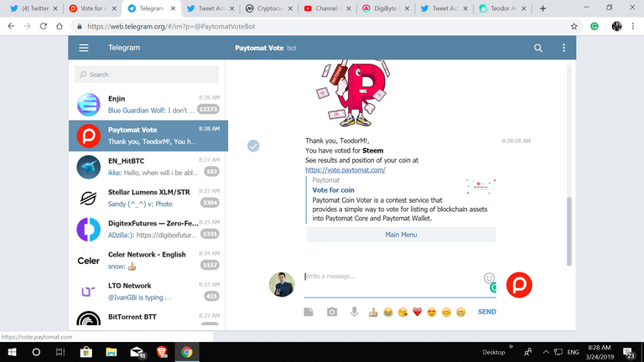Screen dimensions: 644x362
Task: Reload the current page
Action: 43,26
